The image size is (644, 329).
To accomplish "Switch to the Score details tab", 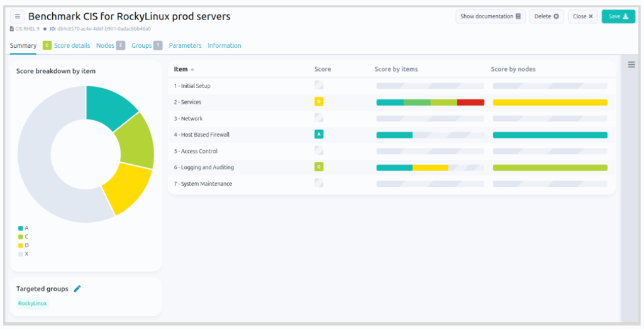I will click(x=72, y=45).
